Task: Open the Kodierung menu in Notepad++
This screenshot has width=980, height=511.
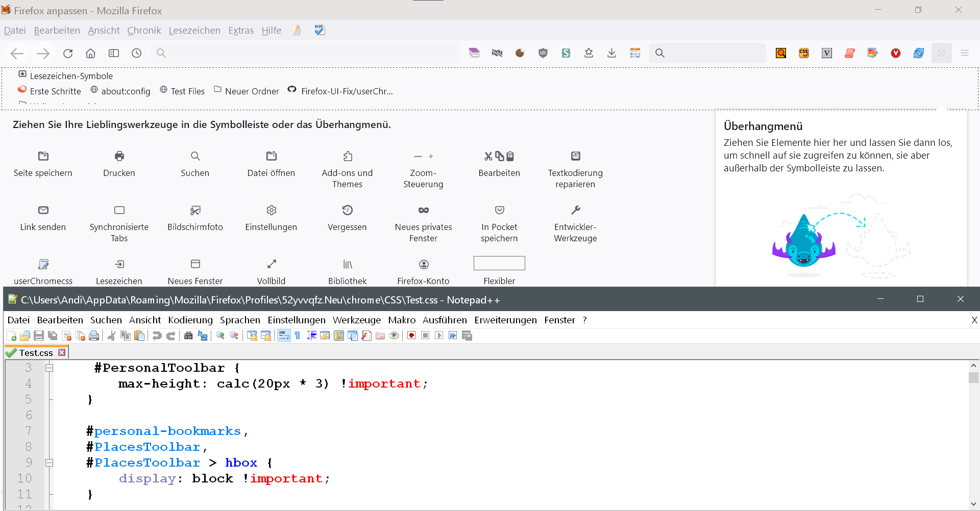Action: 190,320
